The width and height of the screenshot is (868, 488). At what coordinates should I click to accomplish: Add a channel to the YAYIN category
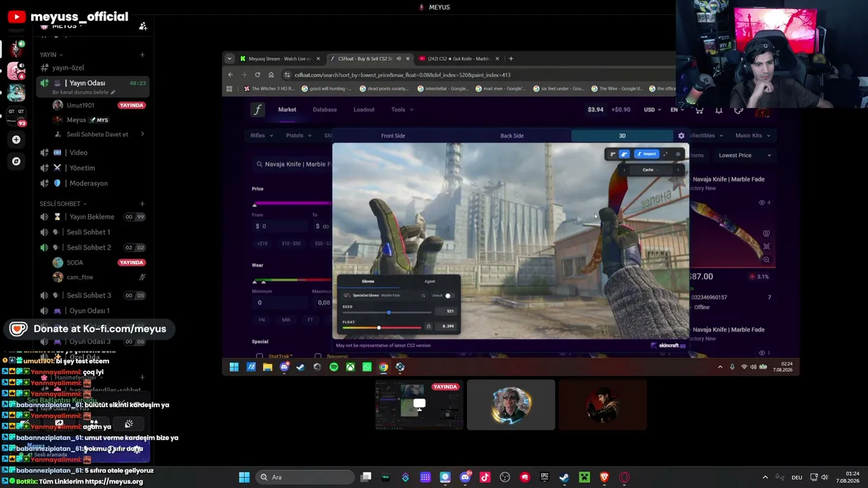pyautogui.click(x=142, y=54)
